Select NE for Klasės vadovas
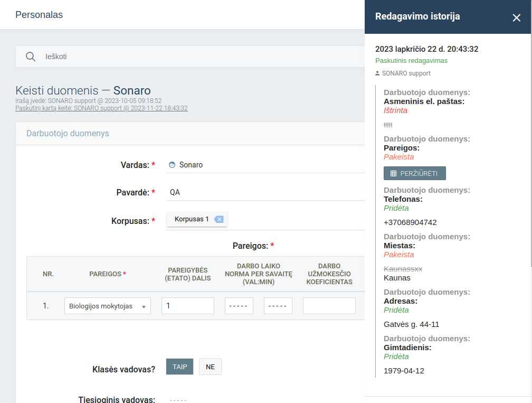This screenshot has height=403, width=532. tap(210, 367)
